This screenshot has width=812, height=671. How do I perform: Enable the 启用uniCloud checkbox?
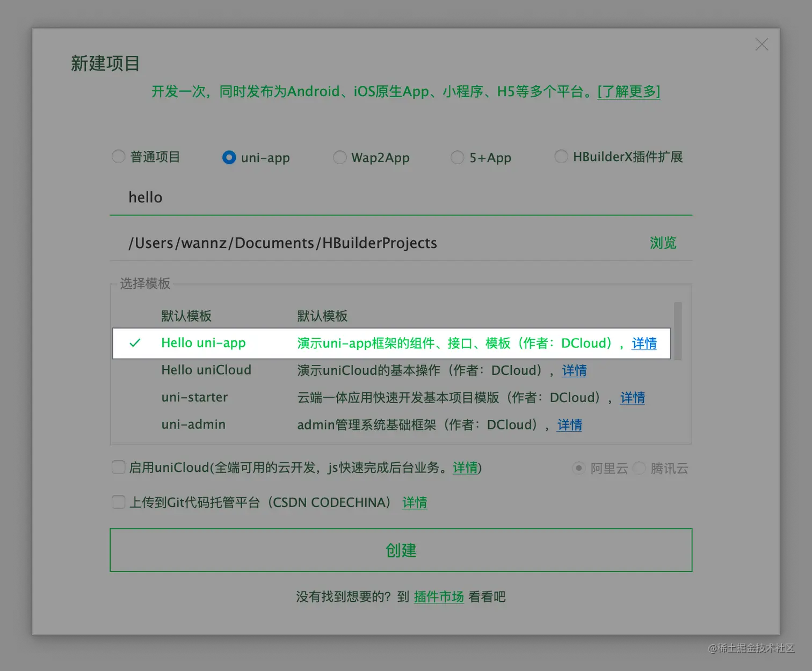pos(118,467)
